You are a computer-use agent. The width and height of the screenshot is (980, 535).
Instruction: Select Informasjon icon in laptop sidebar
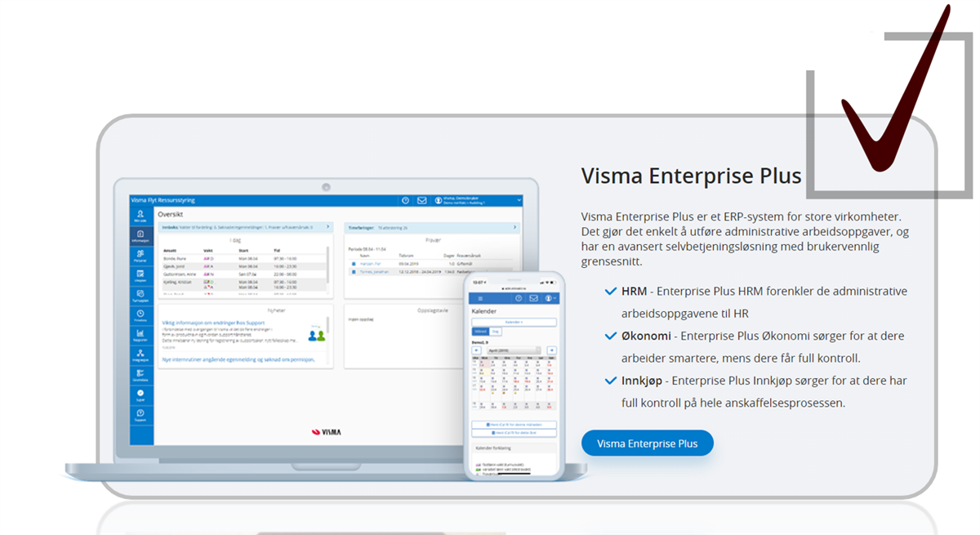coord(140,236)
